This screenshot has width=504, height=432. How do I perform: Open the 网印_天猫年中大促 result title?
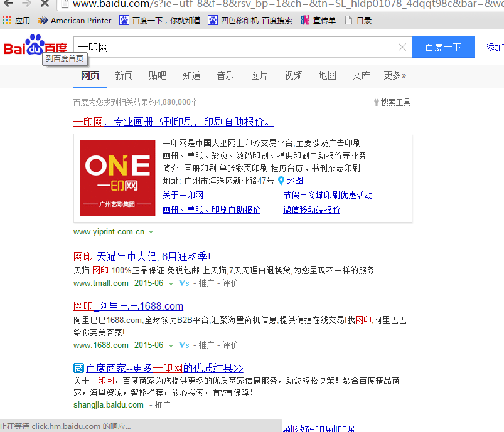coord(142,256)
